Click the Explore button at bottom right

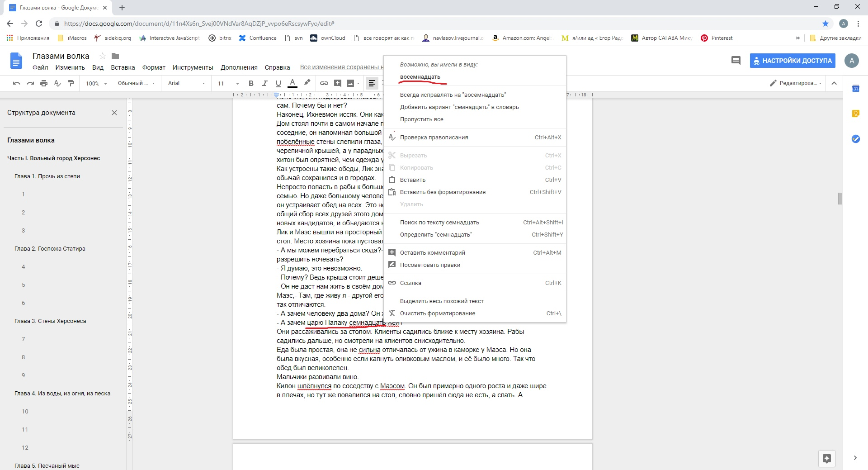[827, 458]
